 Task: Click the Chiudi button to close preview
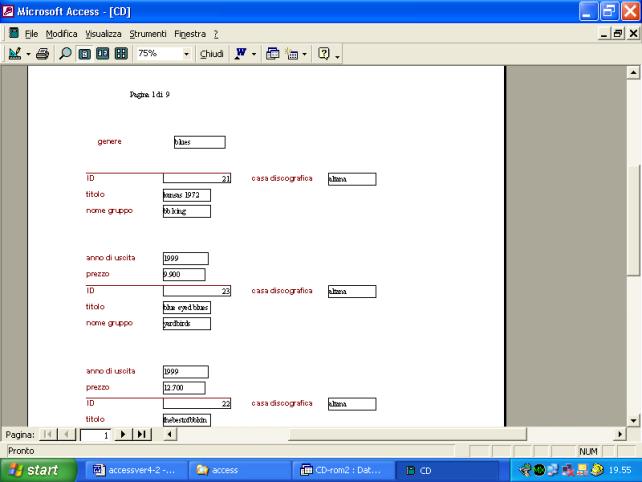click(x=211, y=53)
